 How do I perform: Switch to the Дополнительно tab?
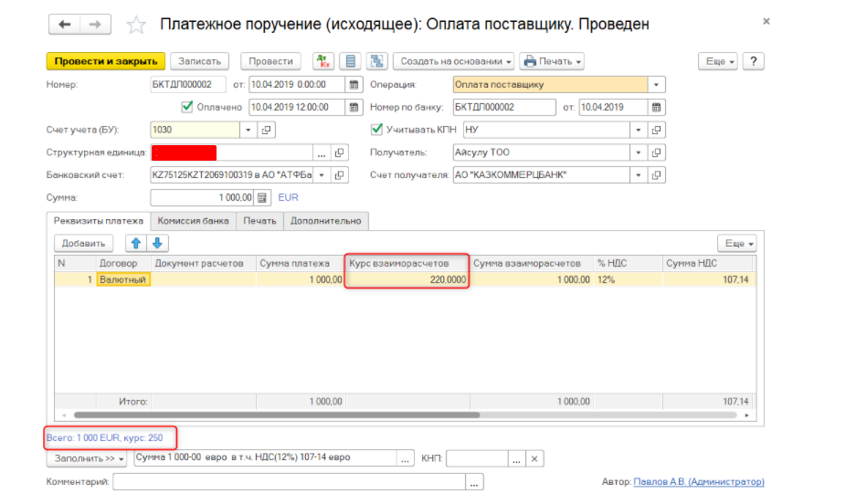tap(326, 221)
